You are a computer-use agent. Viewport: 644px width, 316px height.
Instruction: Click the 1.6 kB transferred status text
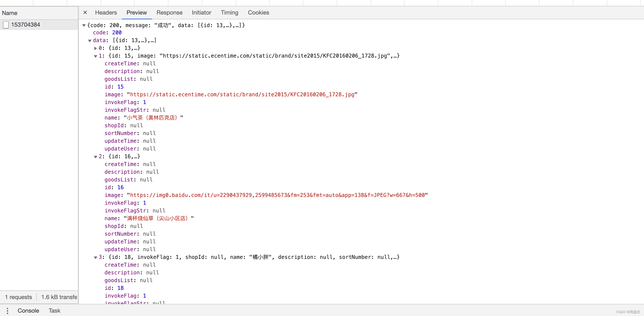(x=59, y=297)
